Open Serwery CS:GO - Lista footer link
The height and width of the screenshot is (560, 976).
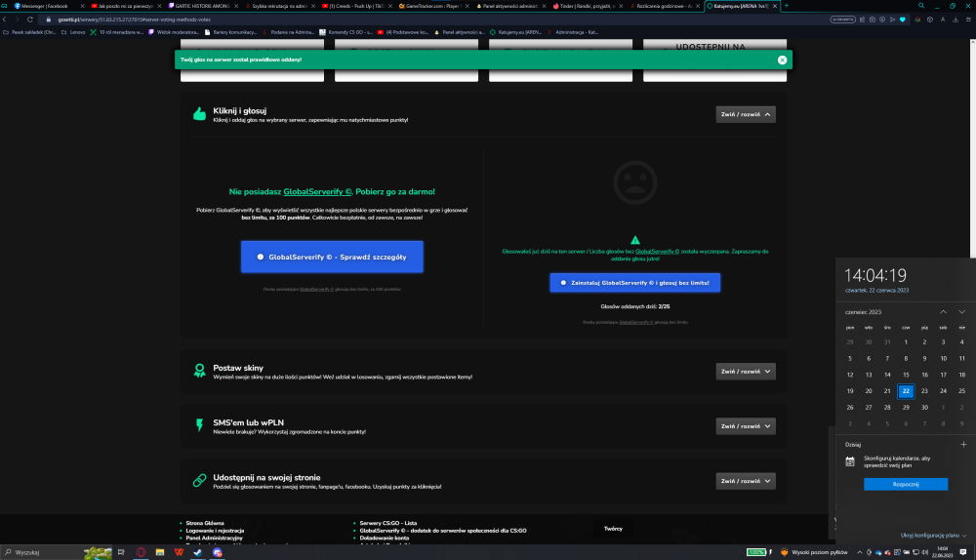387,523
